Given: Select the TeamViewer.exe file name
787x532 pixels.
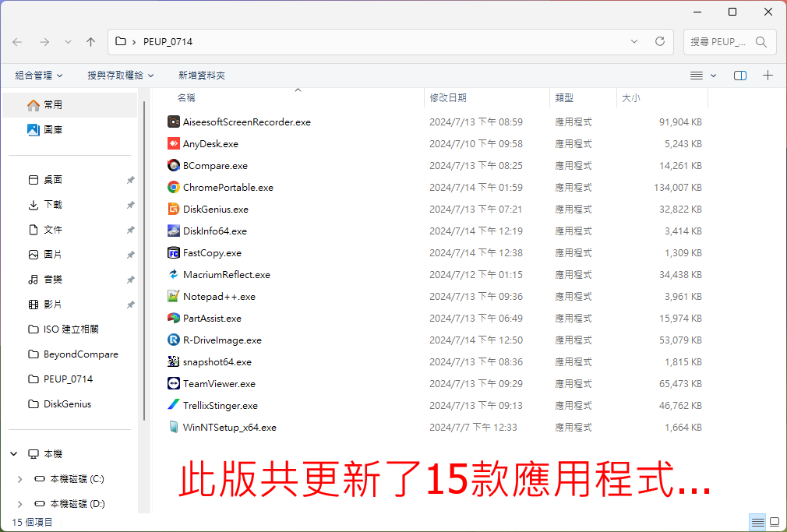Looking at the screenshot, I should coord(219,384).
